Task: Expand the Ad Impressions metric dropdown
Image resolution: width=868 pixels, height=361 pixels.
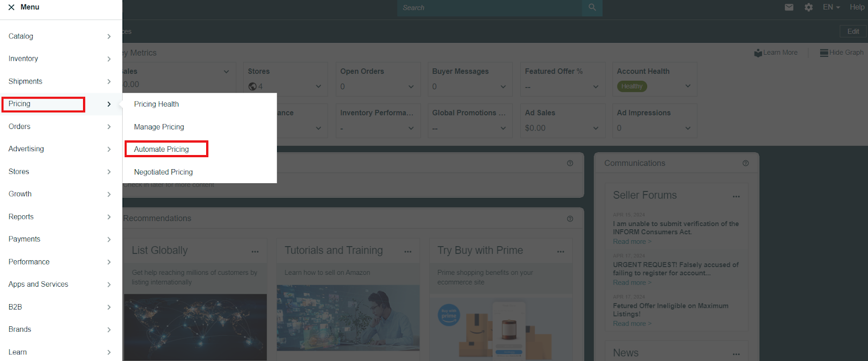Action: coord(688,128)
